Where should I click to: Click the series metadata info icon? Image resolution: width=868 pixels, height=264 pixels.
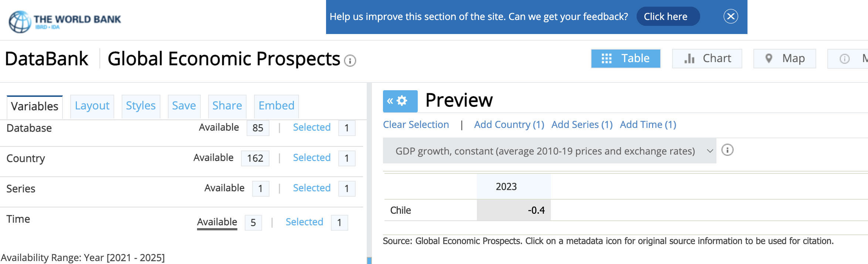tap(727, 150)
